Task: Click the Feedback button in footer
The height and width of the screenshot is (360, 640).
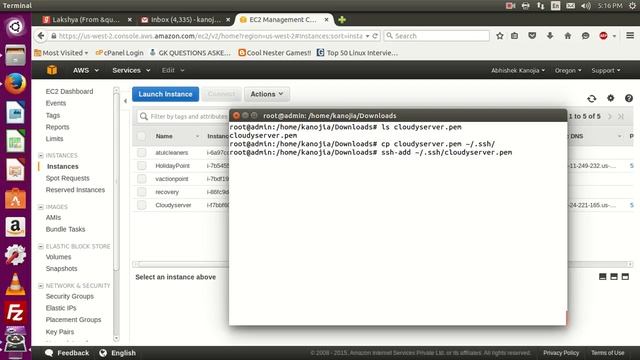Action: [67, 353]
